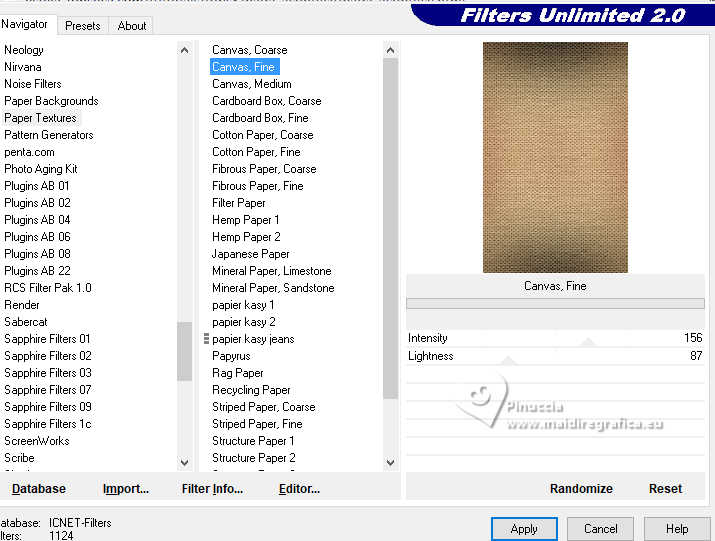
Task: Click the category list scrollbar thumb
Action: 184,351
